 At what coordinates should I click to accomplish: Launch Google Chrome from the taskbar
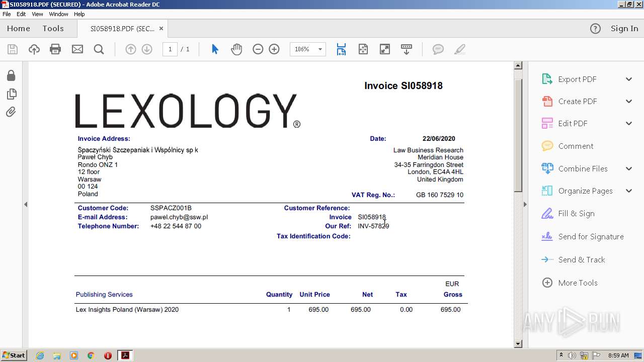[x=91, y=355]
